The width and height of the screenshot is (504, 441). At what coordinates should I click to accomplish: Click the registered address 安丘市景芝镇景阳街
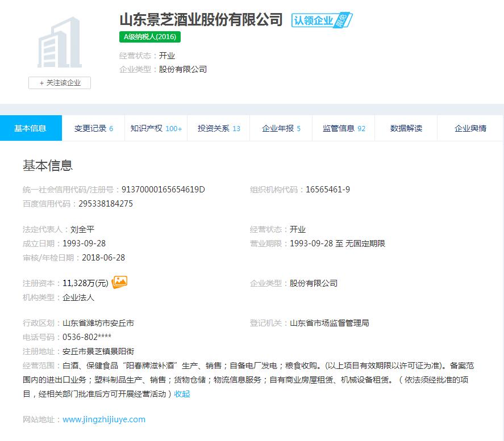[98, 351]
